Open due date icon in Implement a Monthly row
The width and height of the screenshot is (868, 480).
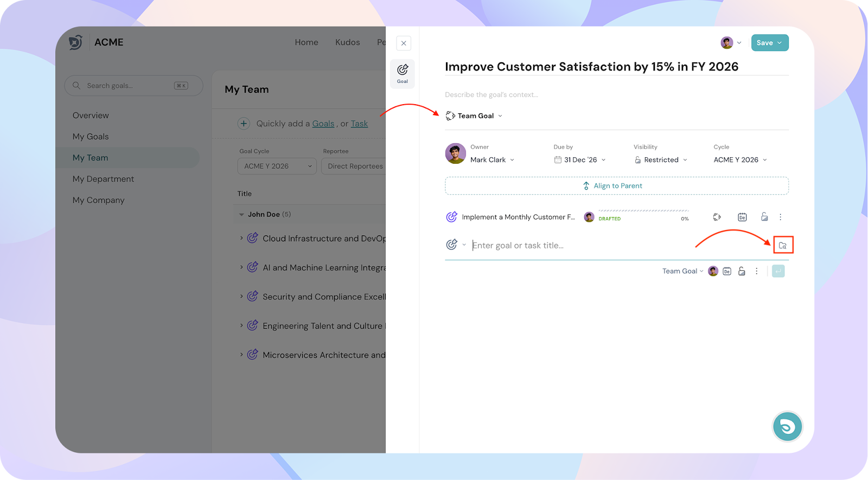(x=742, y=217)
